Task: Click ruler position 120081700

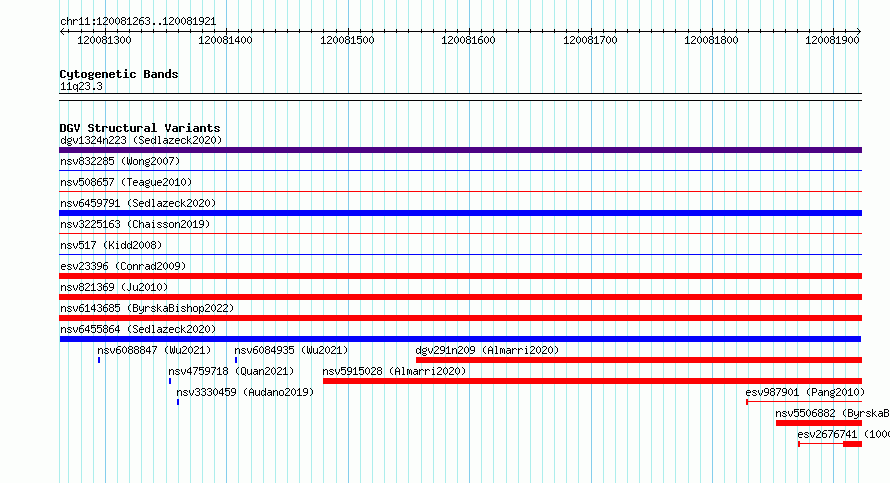Action: tap(590, 40)
